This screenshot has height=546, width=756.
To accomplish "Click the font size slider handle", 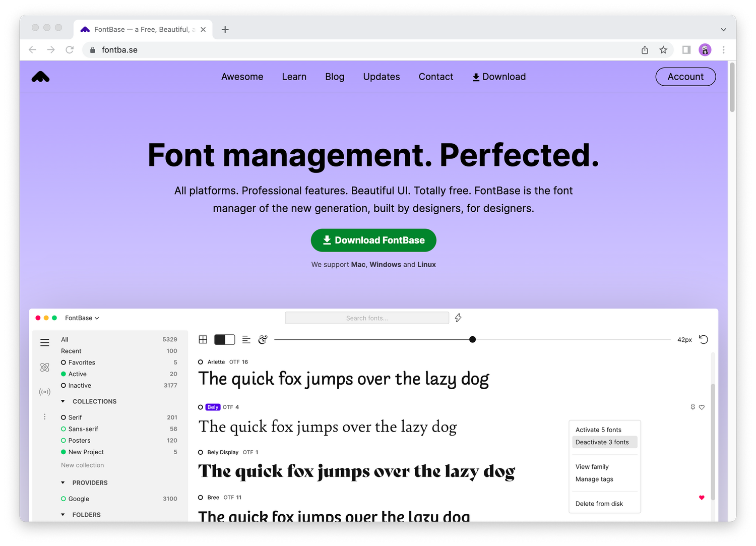I will (472, 339).
